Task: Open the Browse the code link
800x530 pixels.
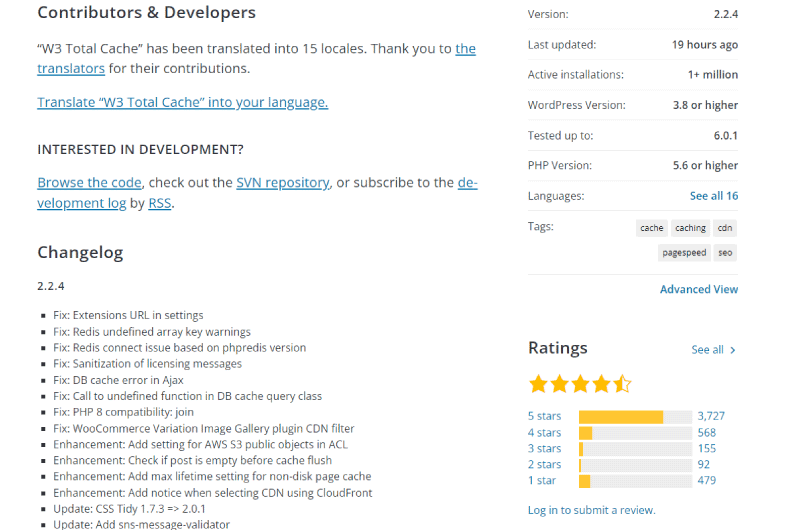Action: pyautogui.click(x=89, y=183)
